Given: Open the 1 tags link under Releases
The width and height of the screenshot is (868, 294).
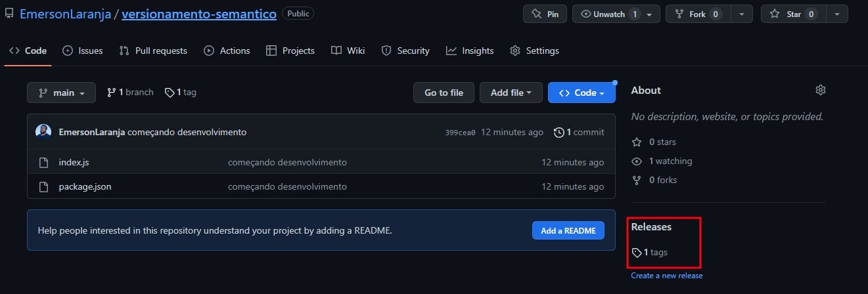Looking at the screenshot, I should (x=650, y=252).
